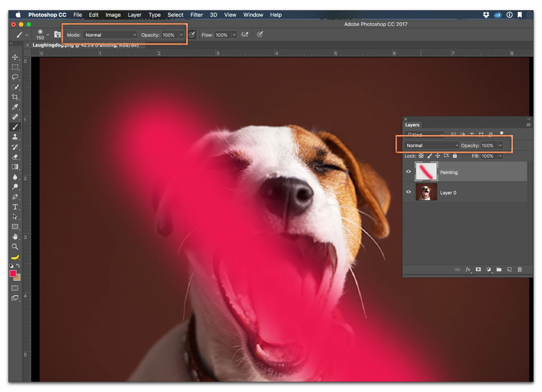Delete the selected layer with trash icon

pos(519,269)
